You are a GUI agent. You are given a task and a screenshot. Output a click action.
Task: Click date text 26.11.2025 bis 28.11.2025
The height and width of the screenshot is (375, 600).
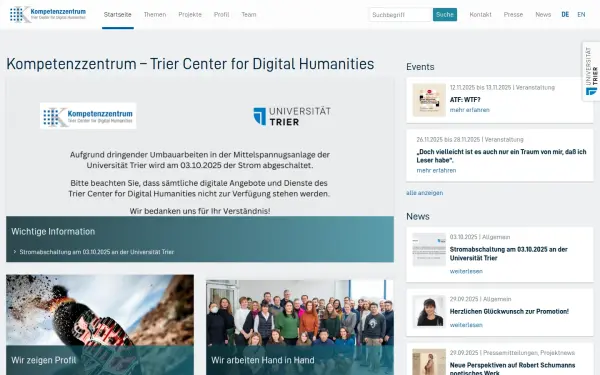pos(448,139)
